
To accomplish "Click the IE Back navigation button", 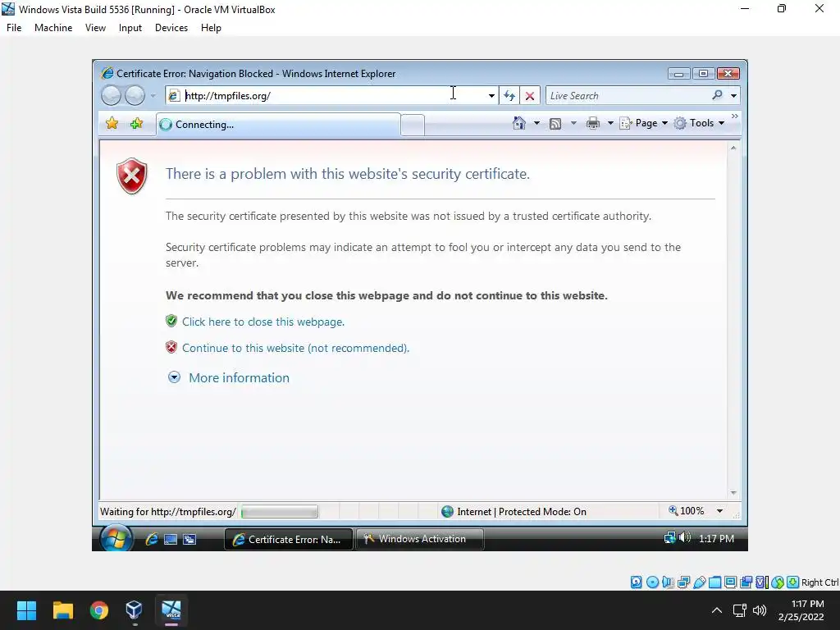I will [112, 96].
